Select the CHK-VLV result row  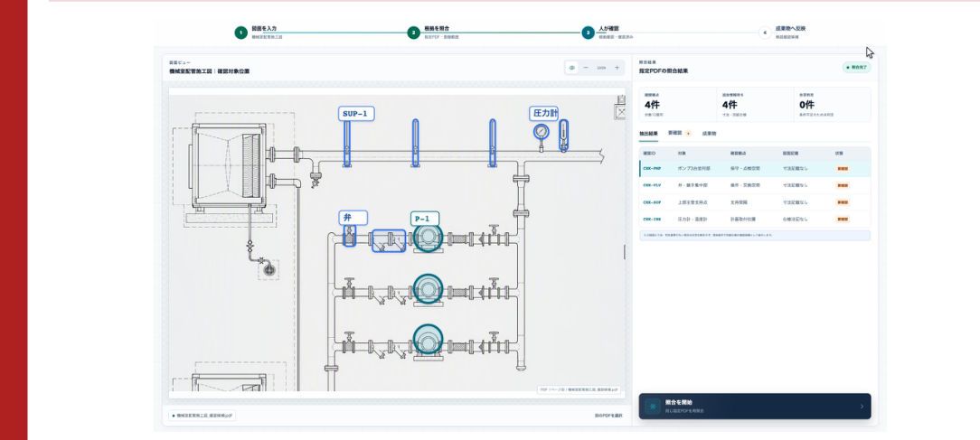pos(754,185)
